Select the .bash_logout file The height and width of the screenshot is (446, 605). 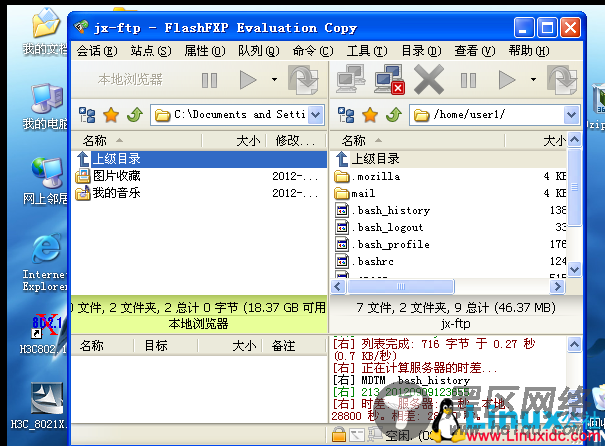coord(449,227)
